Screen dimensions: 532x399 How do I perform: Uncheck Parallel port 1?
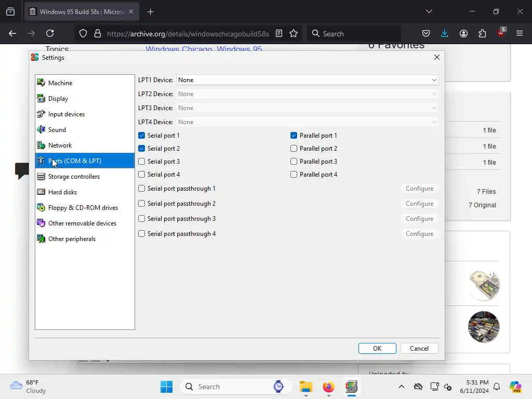(294, 136)
